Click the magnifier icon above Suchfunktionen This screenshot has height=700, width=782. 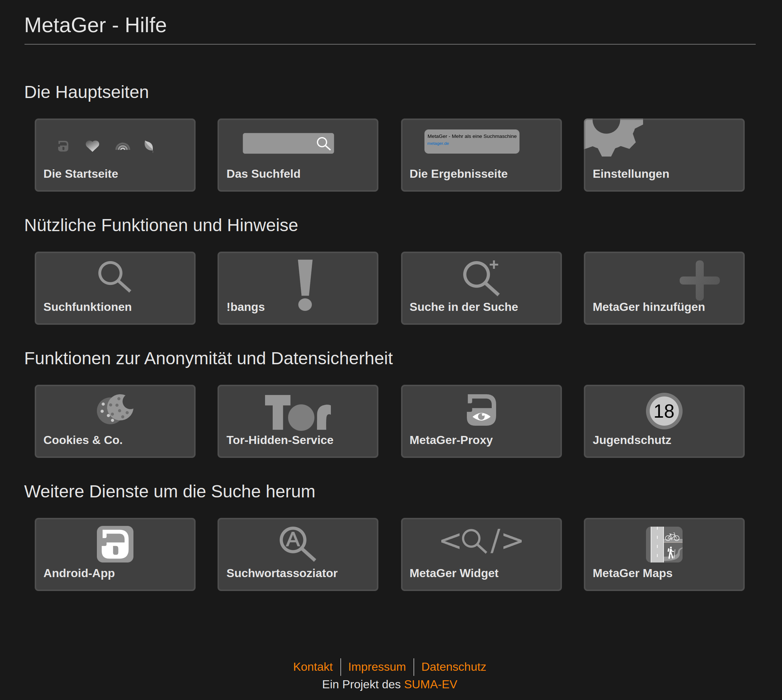(x=114, y=277)
